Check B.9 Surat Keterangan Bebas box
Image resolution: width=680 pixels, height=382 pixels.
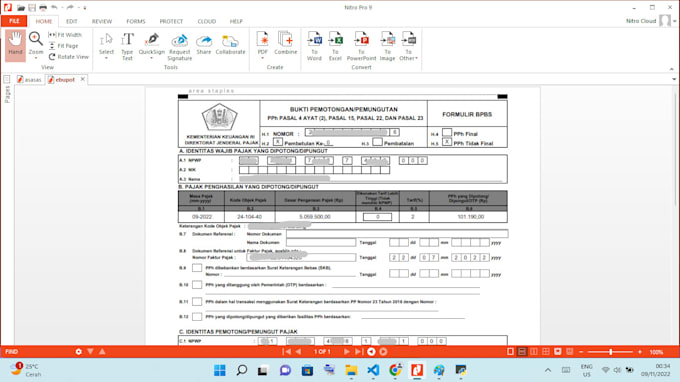click(197, 268)
